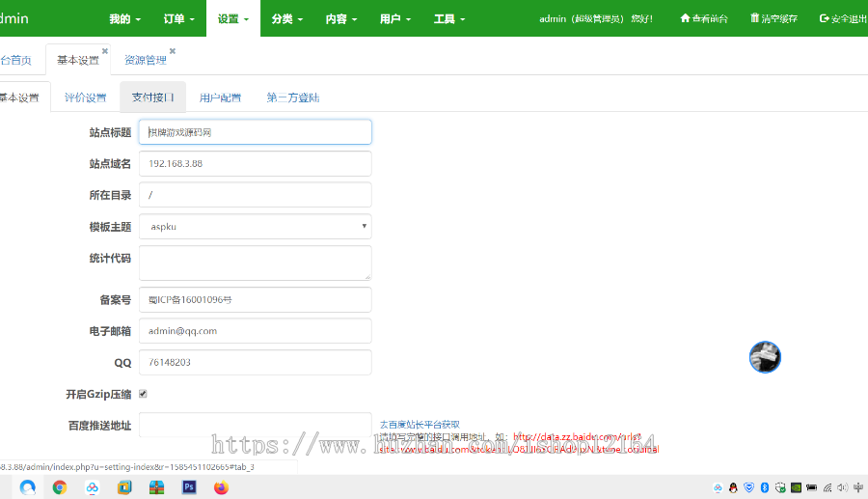Click the 安全退出 logout link
This screenshot has height=499, width=868.
tap(843, 19)
